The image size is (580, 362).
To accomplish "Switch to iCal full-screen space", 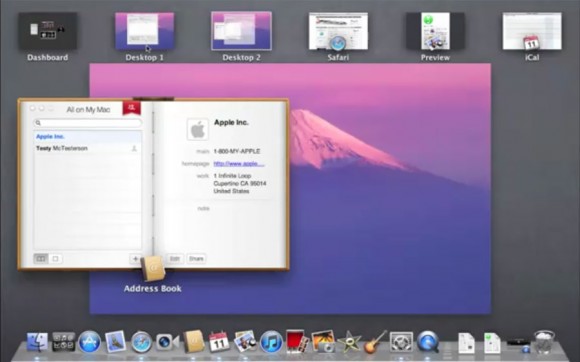I will [x=532, y=31].
